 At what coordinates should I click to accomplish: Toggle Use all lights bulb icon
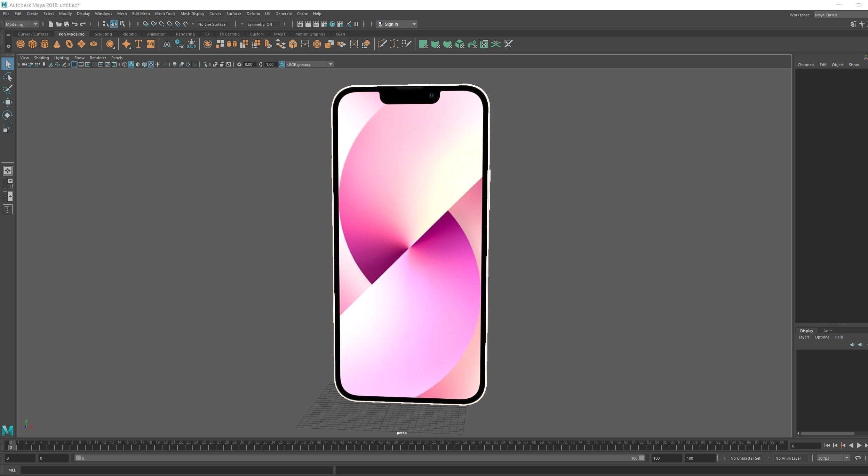(x=158, y=64)
